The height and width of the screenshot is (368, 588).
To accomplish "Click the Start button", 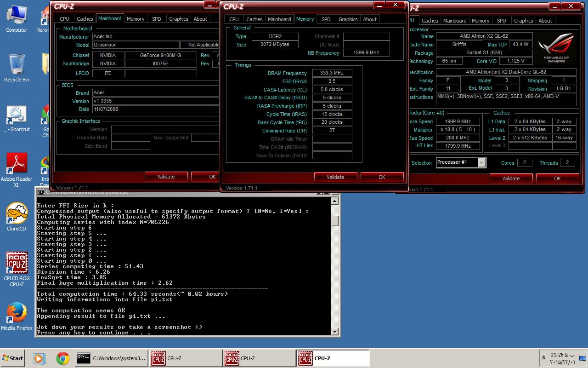I will point(13,358).
